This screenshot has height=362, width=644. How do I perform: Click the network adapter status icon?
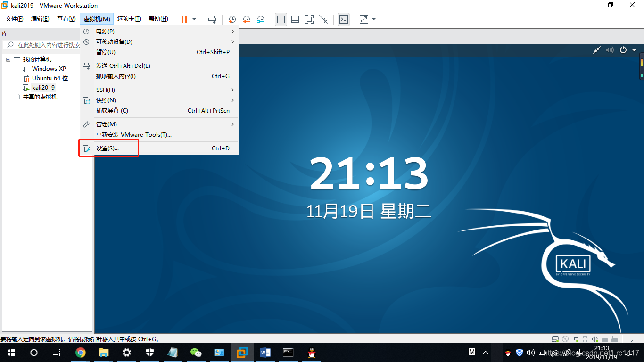point(575,339)
